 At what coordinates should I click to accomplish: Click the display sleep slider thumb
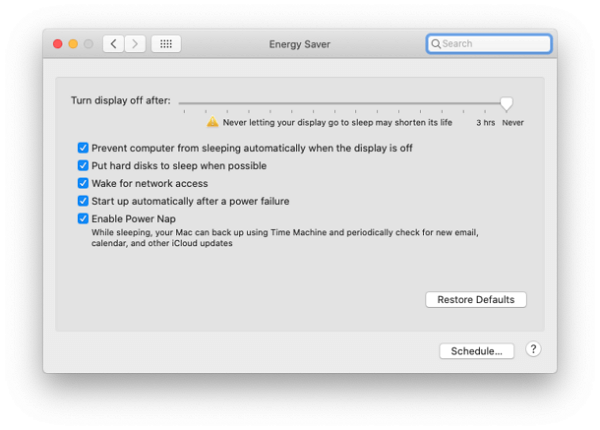coord(507,102)
